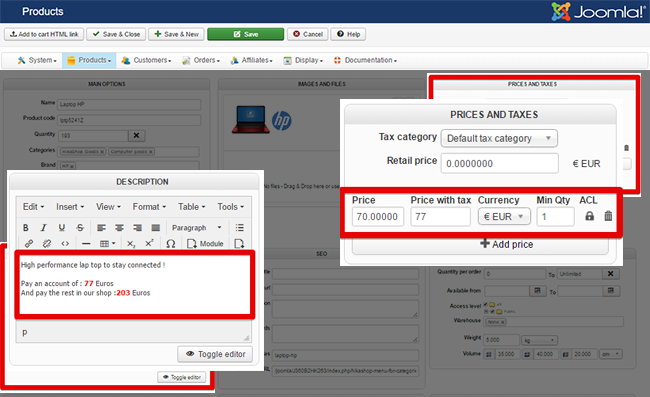
Task: Open the Volume unit cm dropdown
Action: pyautogui.click(x=611, y=354)
